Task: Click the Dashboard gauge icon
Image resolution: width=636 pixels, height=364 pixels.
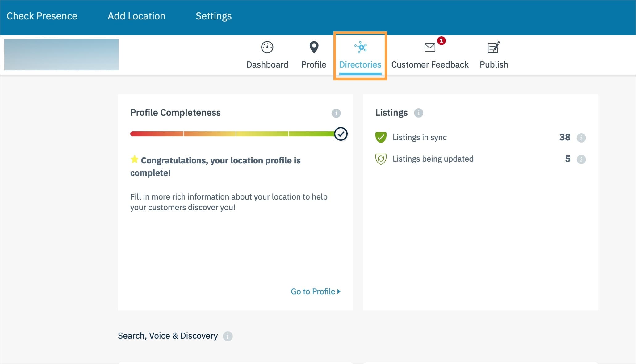Action: click(x=267, y=47)
